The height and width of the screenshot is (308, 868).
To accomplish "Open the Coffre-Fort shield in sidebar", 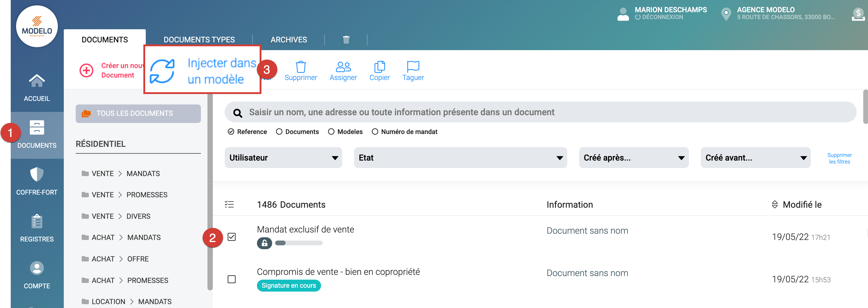I will (x=37, y=175).
